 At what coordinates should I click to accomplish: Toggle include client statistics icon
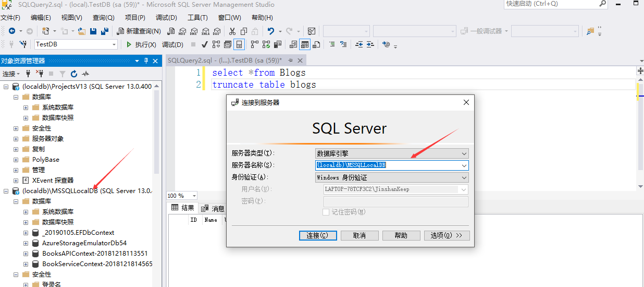coord(278,44)
